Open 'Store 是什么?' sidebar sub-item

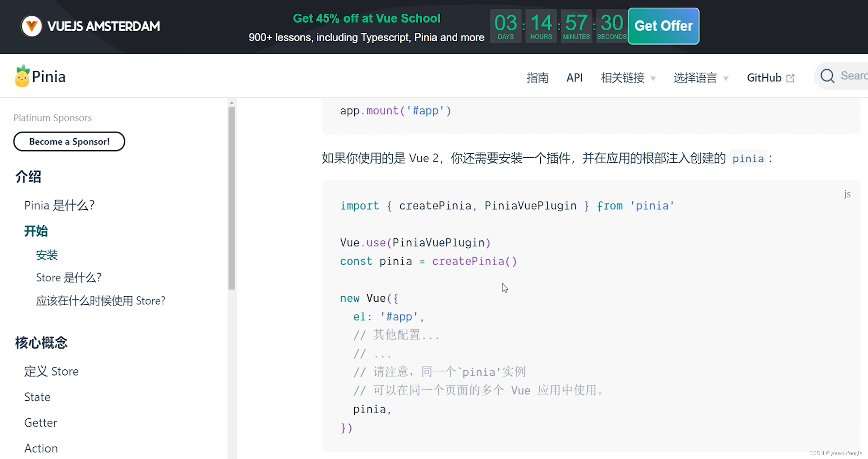[69, 277]
